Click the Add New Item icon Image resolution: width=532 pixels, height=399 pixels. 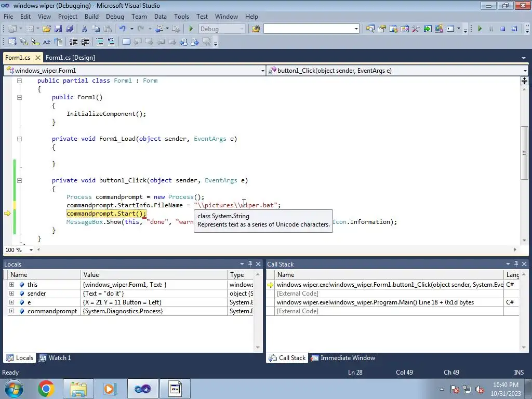tap(30, 29)
